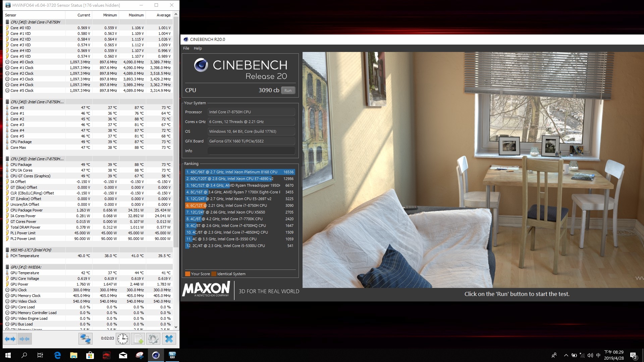Viewport: 644px width, 362px height.
Task: Select ranking entry Intel Core i7-7700K
Action: point(240,219)
